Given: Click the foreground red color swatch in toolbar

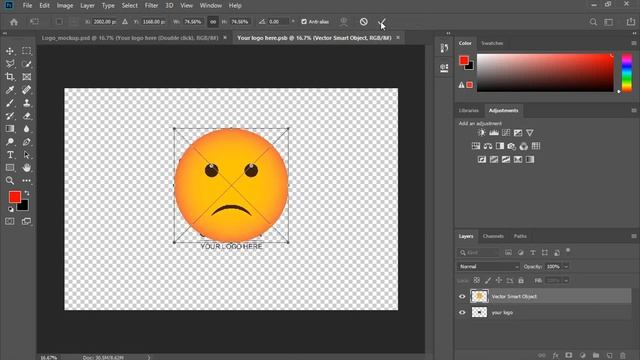Looking at the screenshot, I should (x=15, y=197).
